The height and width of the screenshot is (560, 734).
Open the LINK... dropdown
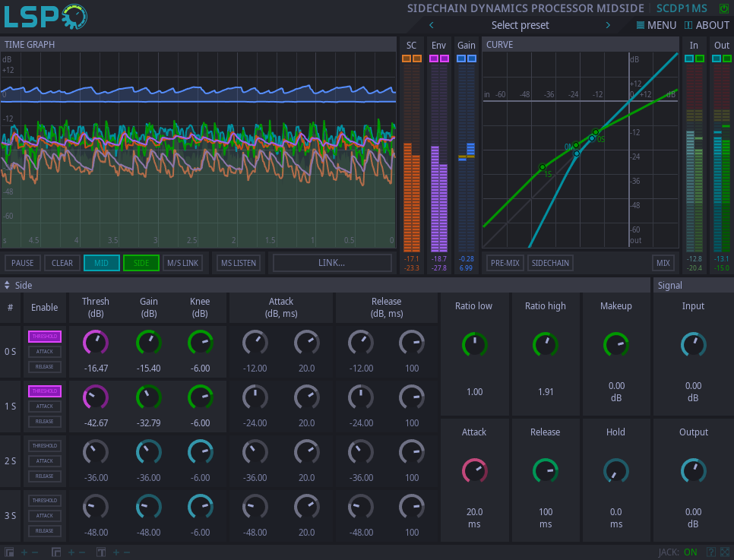331,262
